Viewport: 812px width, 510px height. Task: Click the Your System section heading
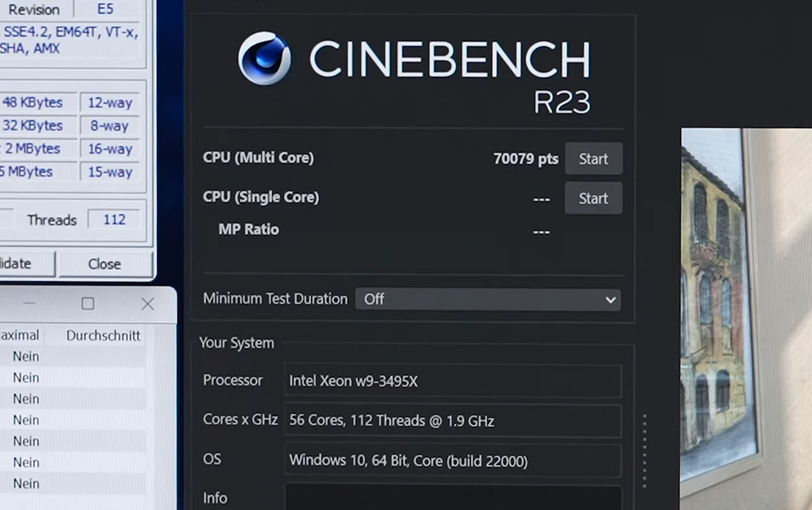237,343
